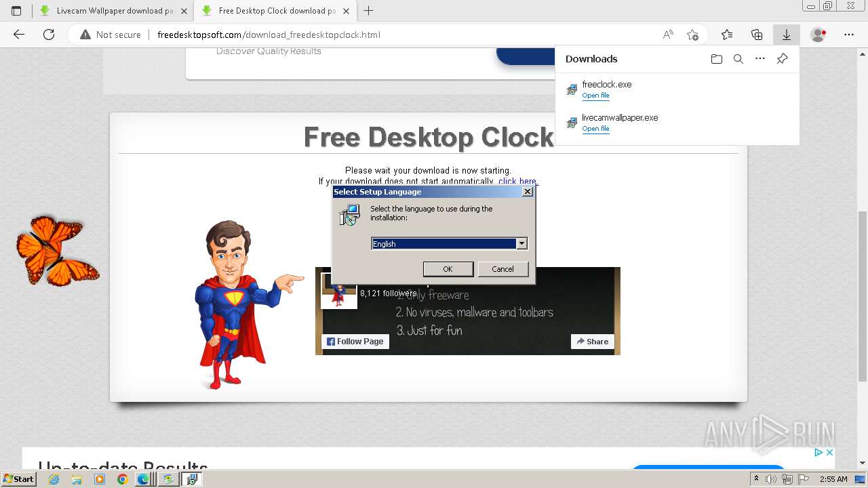Refresh the current page
This screenshot has height=488, width=868.
coord(49,35)
